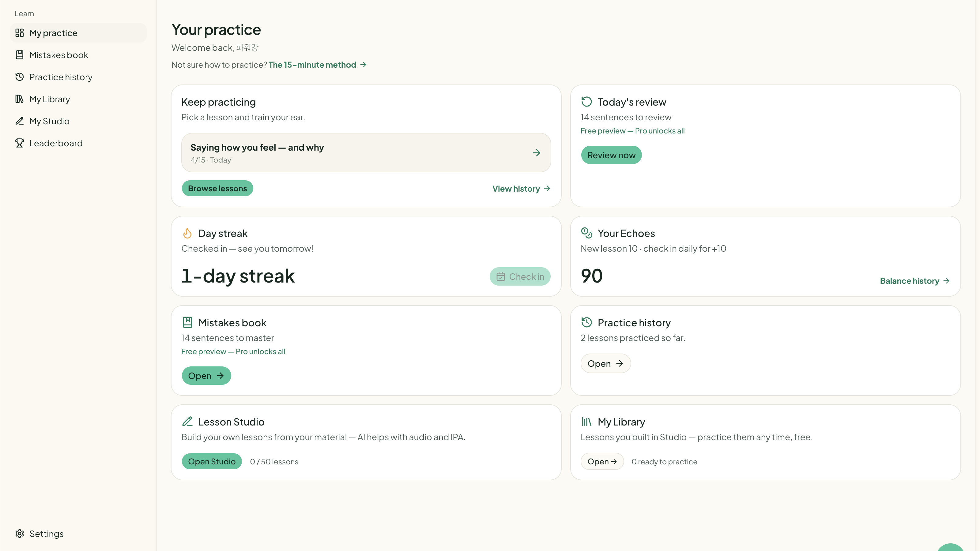Click the Today's review refresh icon
Image resolution: width=980 pixels, height=551 pixels.
pos(587,102)
